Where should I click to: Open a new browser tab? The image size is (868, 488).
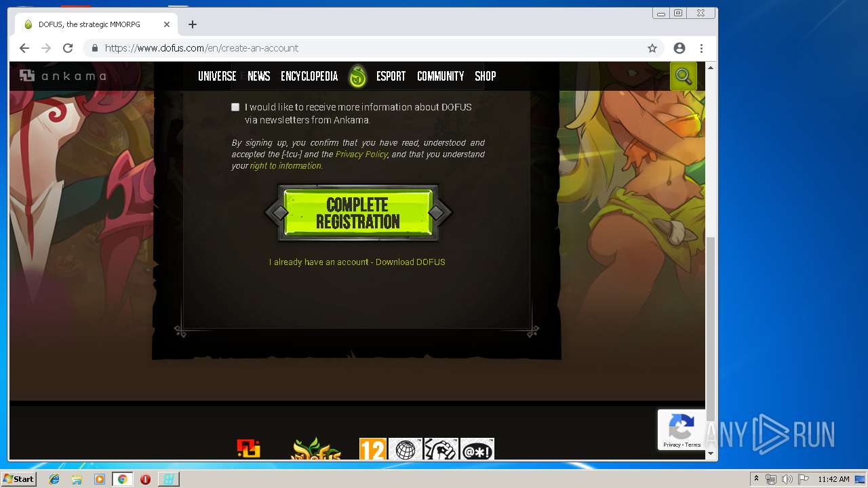pyautogui.click(x=193, y=24)
